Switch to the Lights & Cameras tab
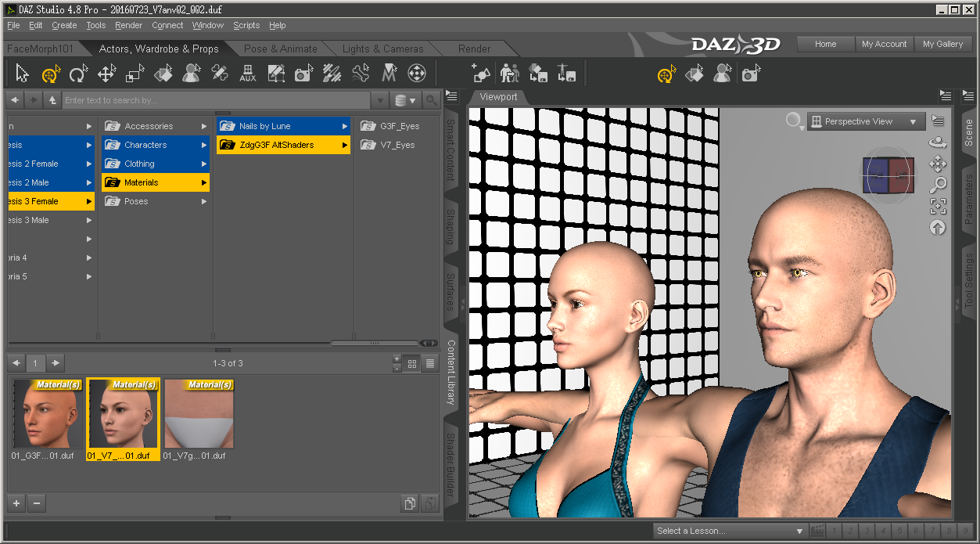 pyautogui.click(x=382, y=49)
